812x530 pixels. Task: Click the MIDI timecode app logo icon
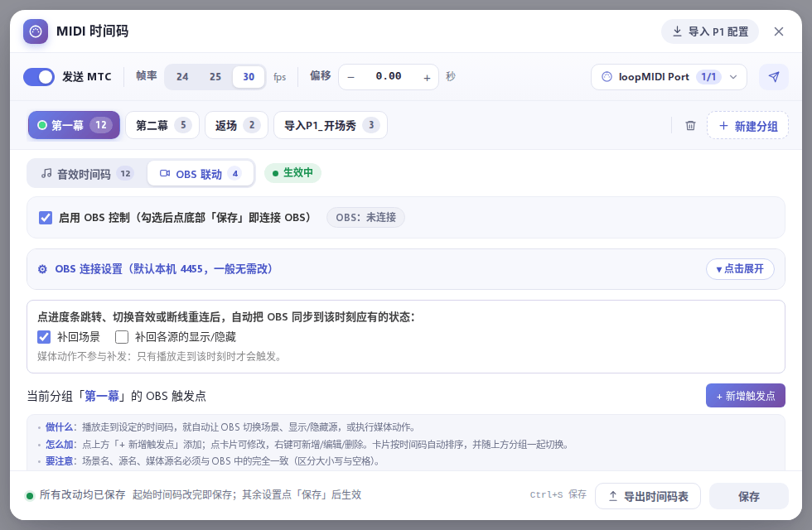[35, 31]
